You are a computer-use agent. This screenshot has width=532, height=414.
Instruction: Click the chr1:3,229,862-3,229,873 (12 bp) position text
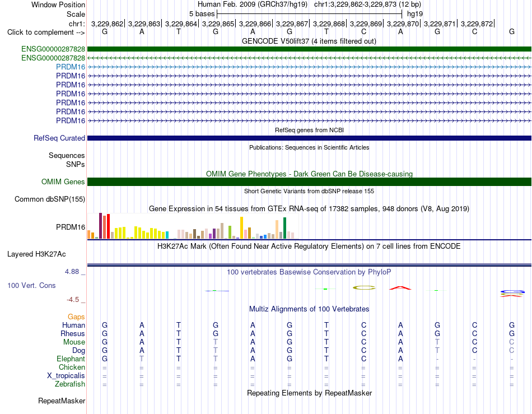point(367,4)
